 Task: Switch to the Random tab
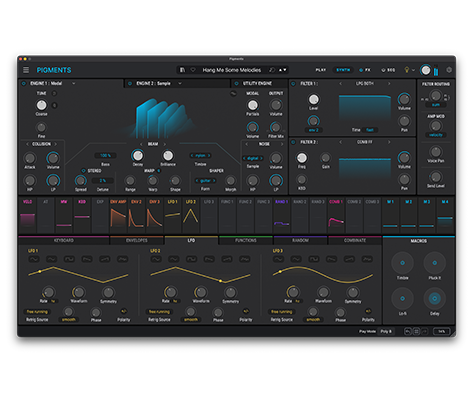[x=300, y=240]
